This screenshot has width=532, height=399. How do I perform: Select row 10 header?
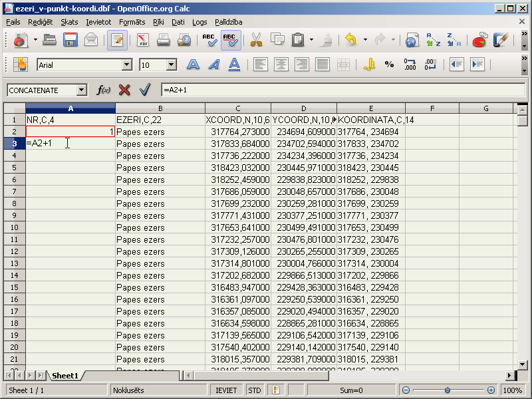tap(14, 227)
